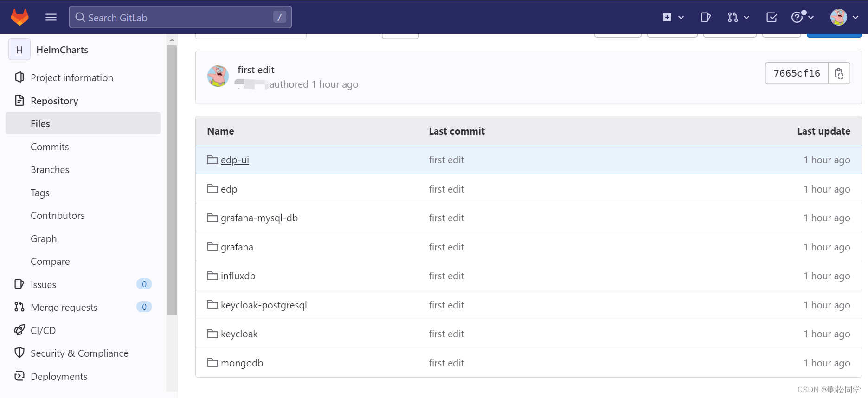The image size is (868, 398).
Task: Open the hamburger main menu
Action: (x=51, y=17)
